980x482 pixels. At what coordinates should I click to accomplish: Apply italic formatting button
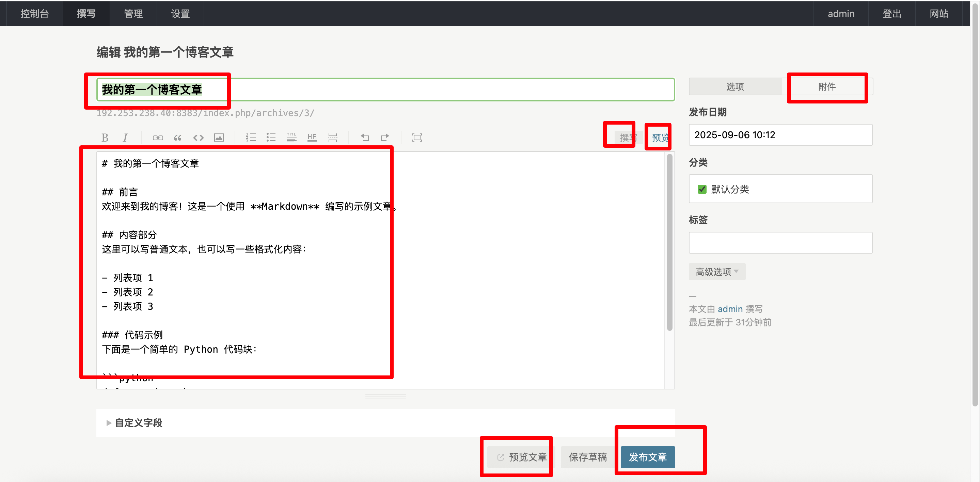125,137
